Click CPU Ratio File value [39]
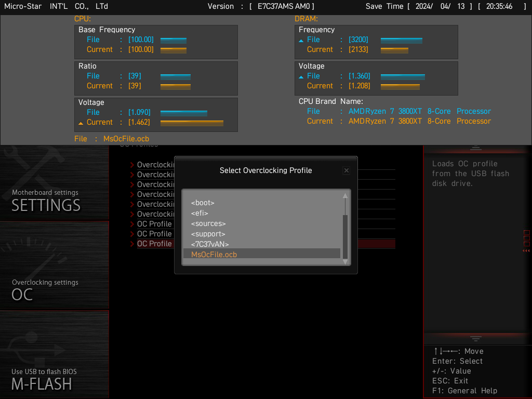Screen dimensions: 532x399 (135, 76)
